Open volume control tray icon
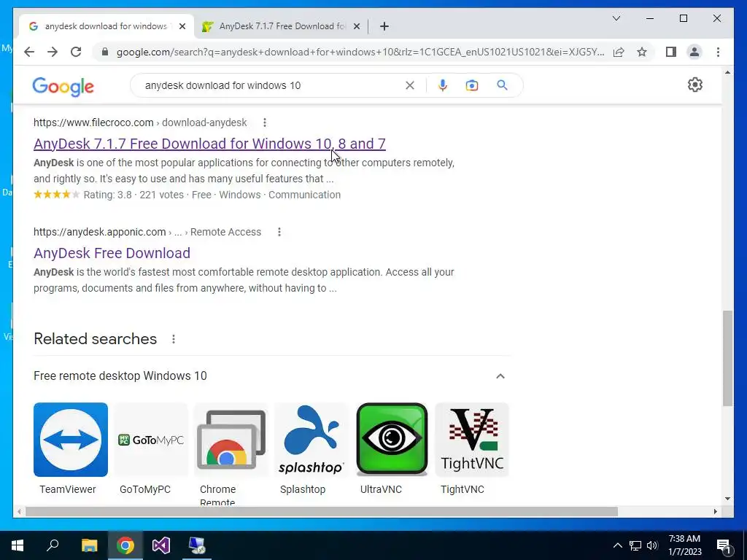Screen dimensions: 747x560 coord(652,545)
